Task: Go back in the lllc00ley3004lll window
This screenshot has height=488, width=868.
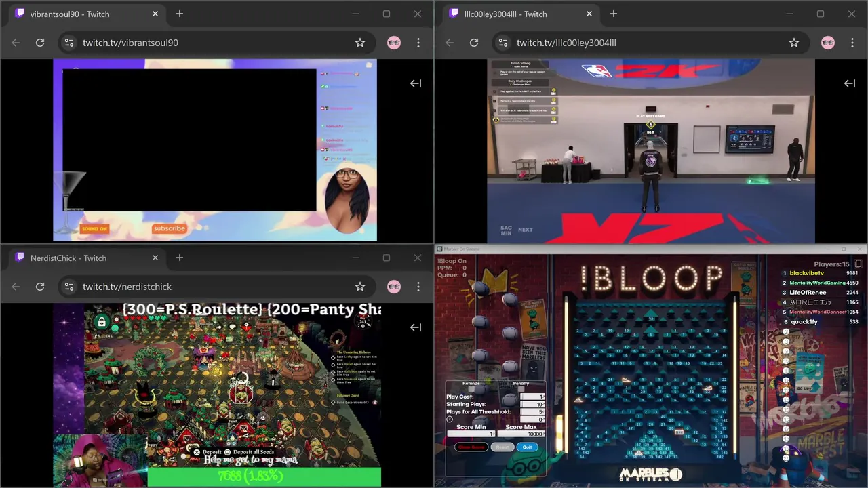Action: click(x=450, y=43)
